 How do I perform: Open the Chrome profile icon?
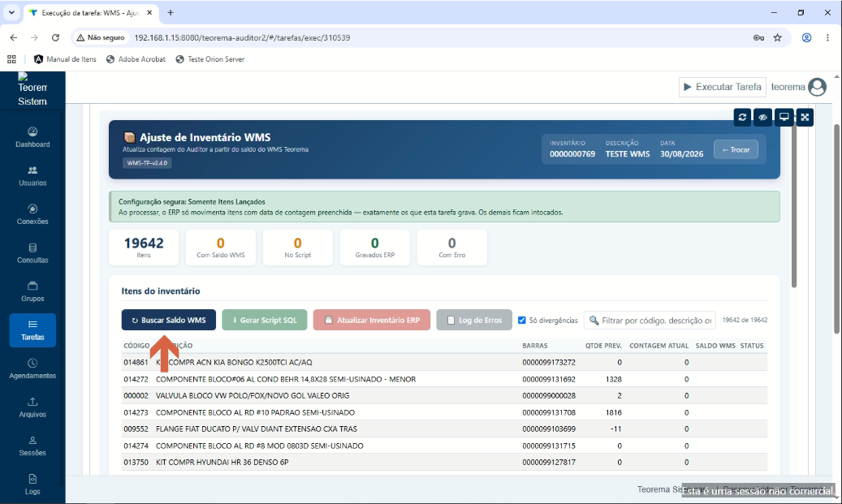806,37
